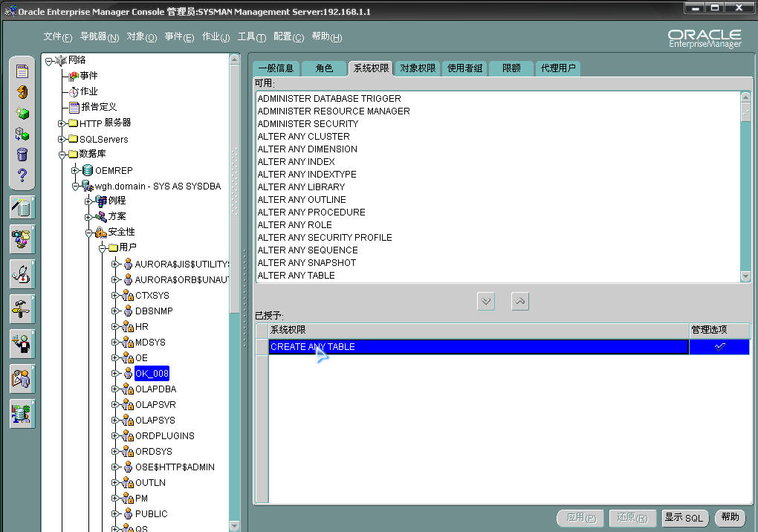This screenshot has width=758, height=532.
Task: Select the CREATE ANY TABLE granted row
Action: pyautogui.click(x=478, y=347)
